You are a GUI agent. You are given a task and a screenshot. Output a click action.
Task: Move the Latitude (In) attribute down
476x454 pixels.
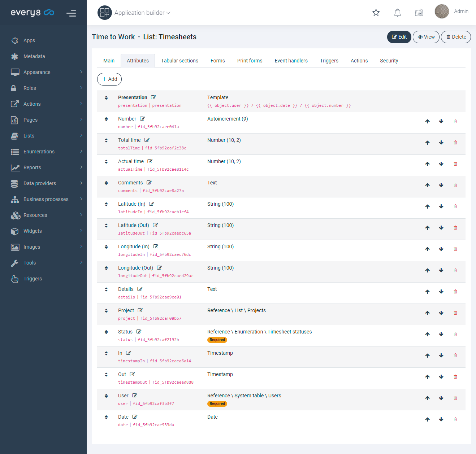(x=441, y=206)
